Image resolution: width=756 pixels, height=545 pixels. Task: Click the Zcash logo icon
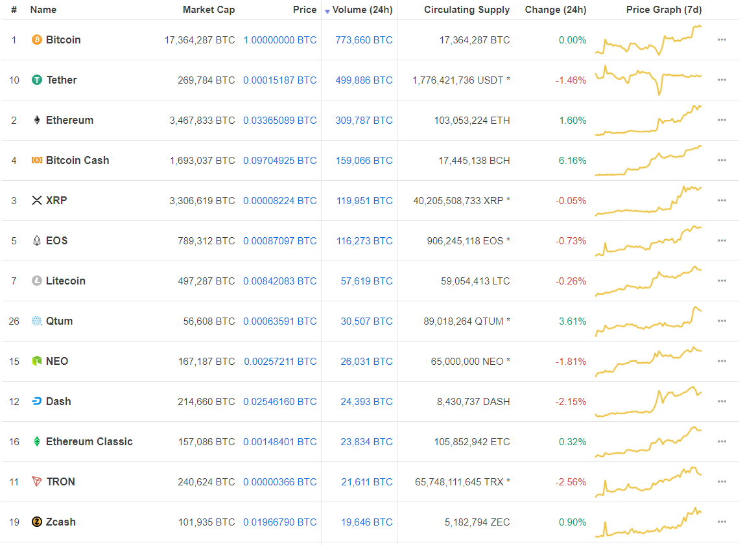pos(37,522)
